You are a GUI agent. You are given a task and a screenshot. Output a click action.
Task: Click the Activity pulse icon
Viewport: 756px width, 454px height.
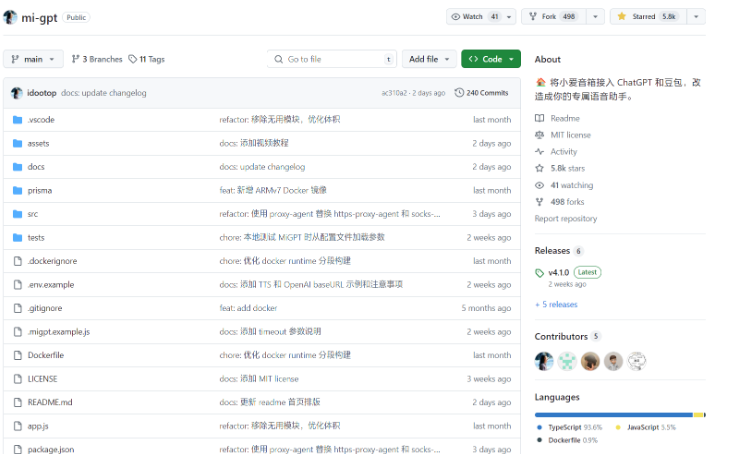tap(540, 151)
